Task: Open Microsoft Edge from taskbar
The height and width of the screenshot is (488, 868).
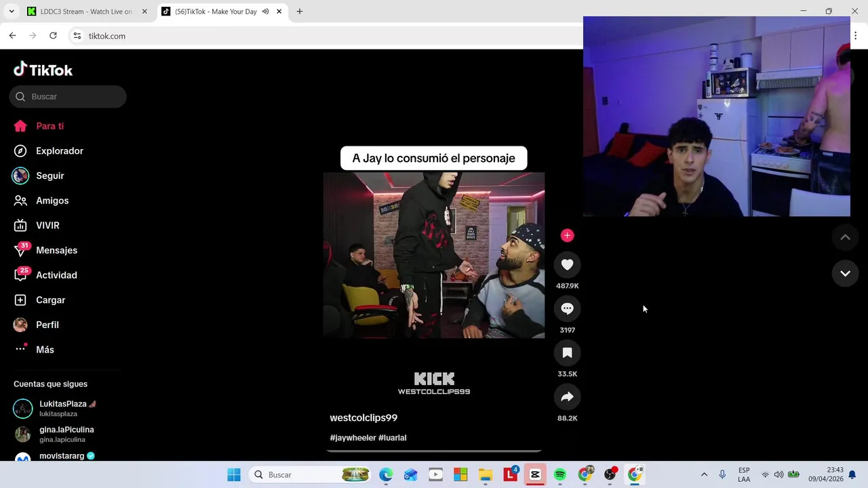Action: coord(386,475)
